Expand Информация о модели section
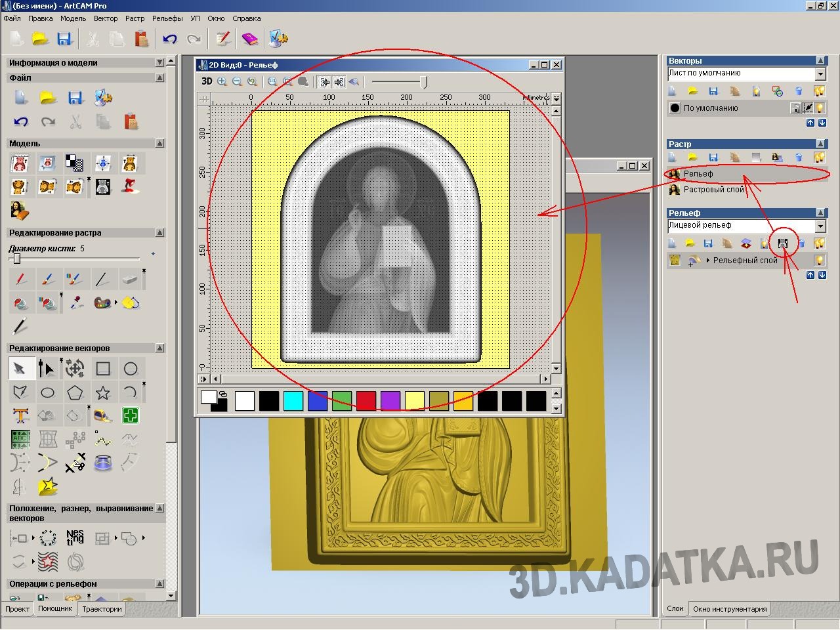Image resolution: width=840 pixels, height=630 pixels. (159, 62)
